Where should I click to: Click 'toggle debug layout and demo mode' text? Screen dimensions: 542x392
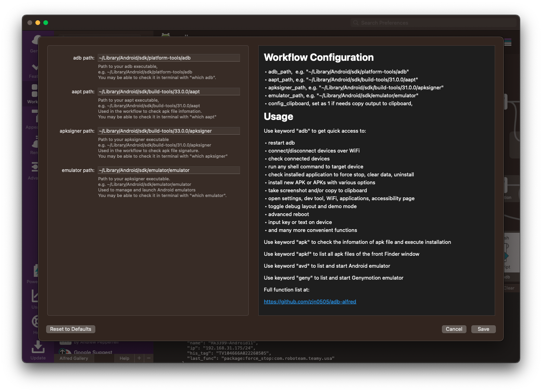pyautogui.click(x=312, y=207)
